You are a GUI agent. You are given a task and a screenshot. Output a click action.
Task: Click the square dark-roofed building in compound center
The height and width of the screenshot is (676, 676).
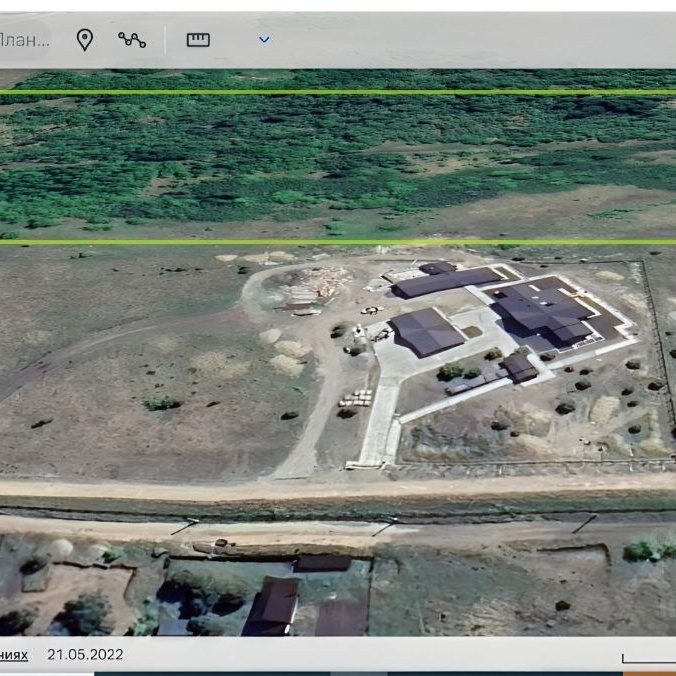coord(426,331)
